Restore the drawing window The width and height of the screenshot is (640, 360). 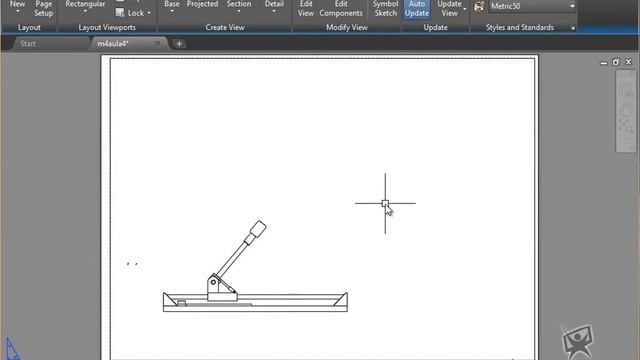tap(616, 62)
